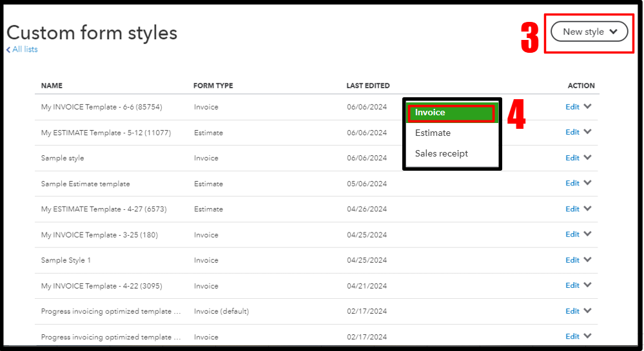Choose Estimate from the dropdown menu
The height and width of the screenshot is (351, 644).
[433, 133]
